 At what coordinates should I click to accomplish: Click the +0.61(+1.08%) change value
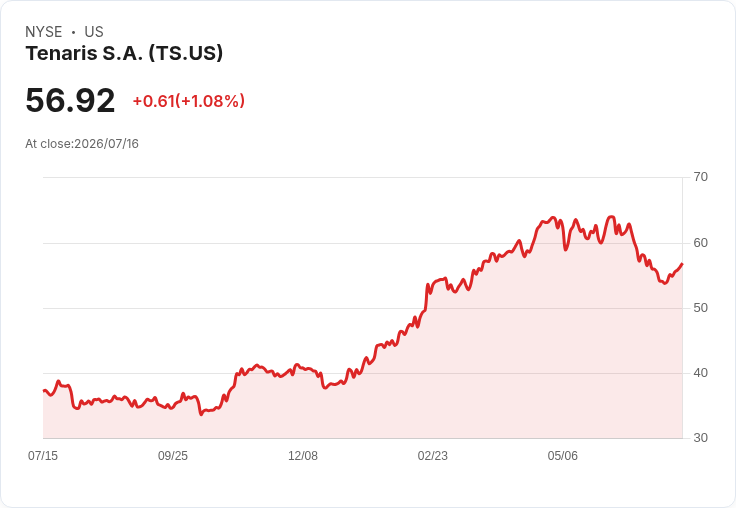point(189,101)
